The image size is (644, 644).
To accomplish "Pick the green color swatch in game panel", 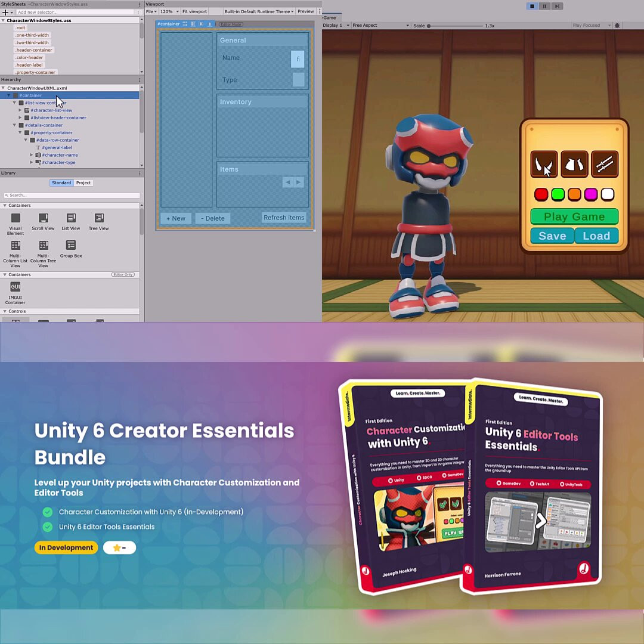I will click(558, 194).
